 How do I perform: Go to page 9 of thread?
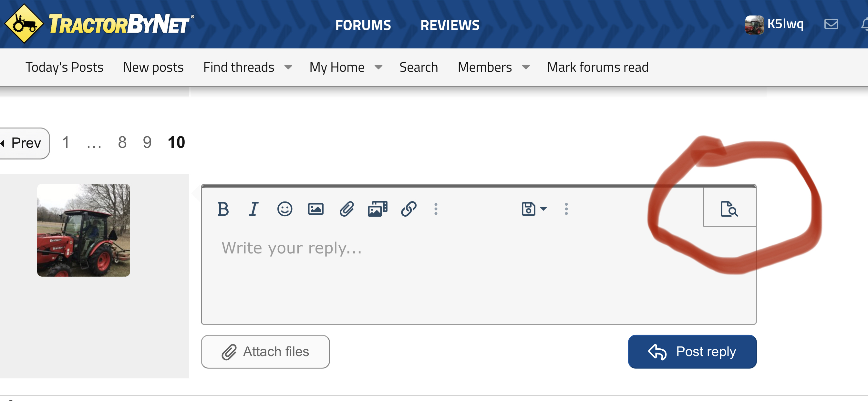click(x=147, y=142)
